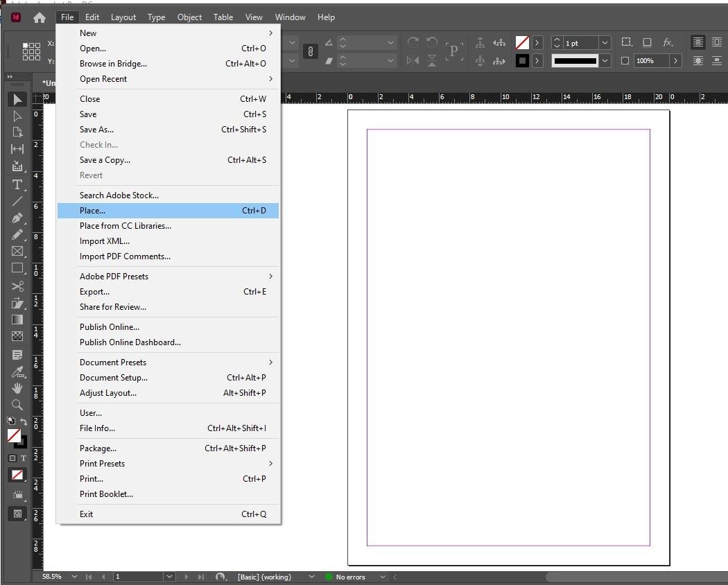Screen dimensions: 728x585
Task: Click the fill color swatch in control bar
Action: pos(522,43)
